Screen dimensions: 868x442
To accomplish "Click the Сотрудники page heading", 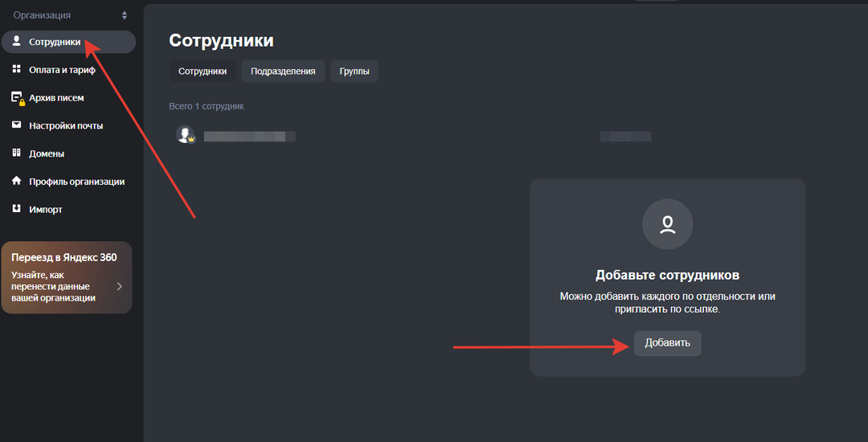I will pyautogui.click(x=221, y=40).
